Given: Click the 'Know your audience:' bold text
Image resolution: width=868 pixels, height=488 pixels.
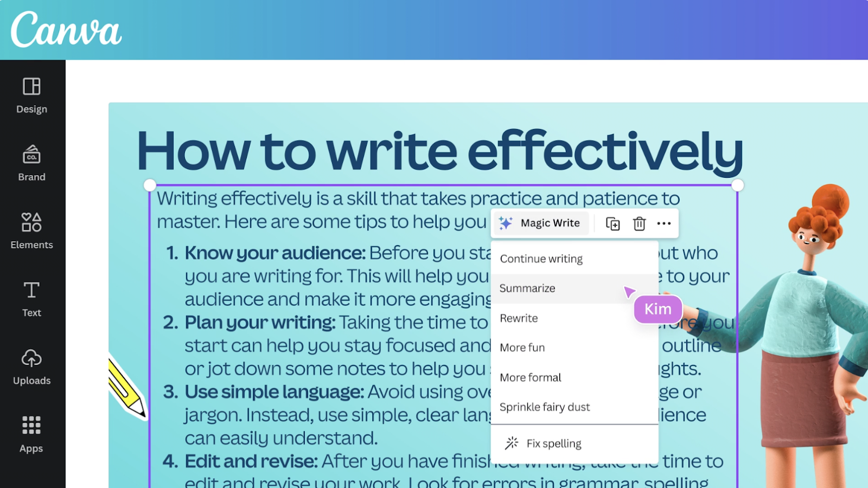Looking at the screenshot, I should click(x=275, y=253).
